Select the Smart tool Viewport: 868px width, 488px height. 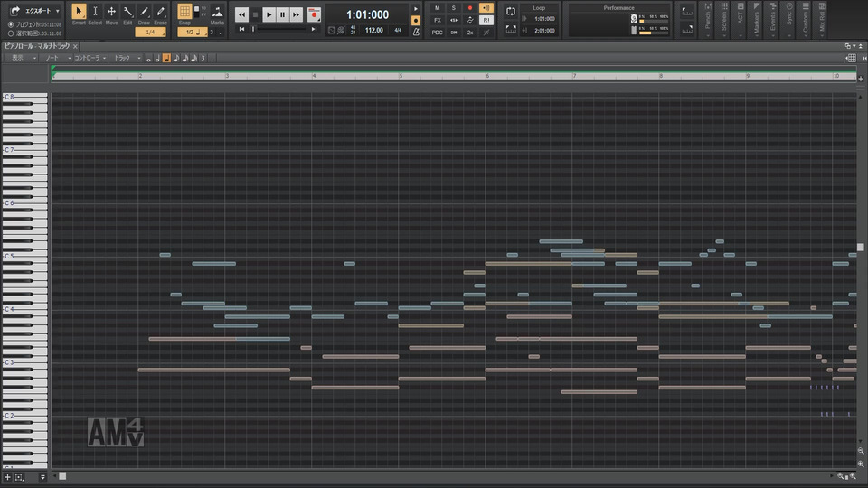(x=79, y=13)
